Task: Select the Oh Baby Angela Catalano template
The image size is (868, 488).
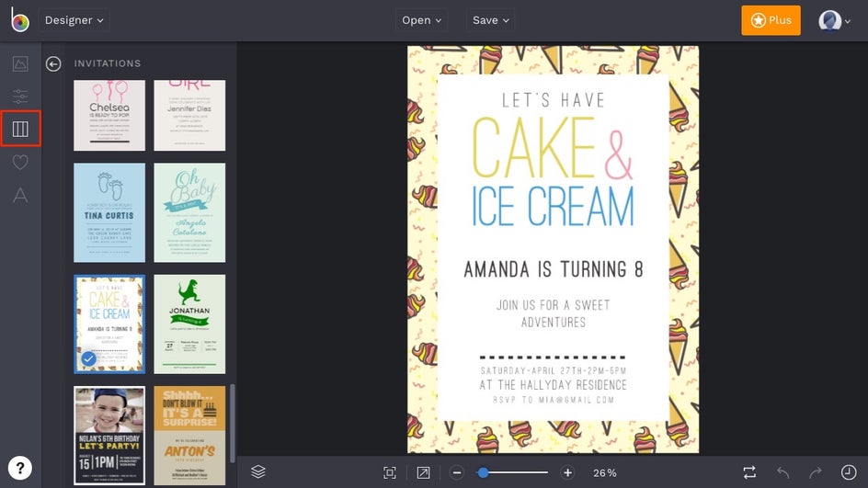Action: click(x=189, y=212)
